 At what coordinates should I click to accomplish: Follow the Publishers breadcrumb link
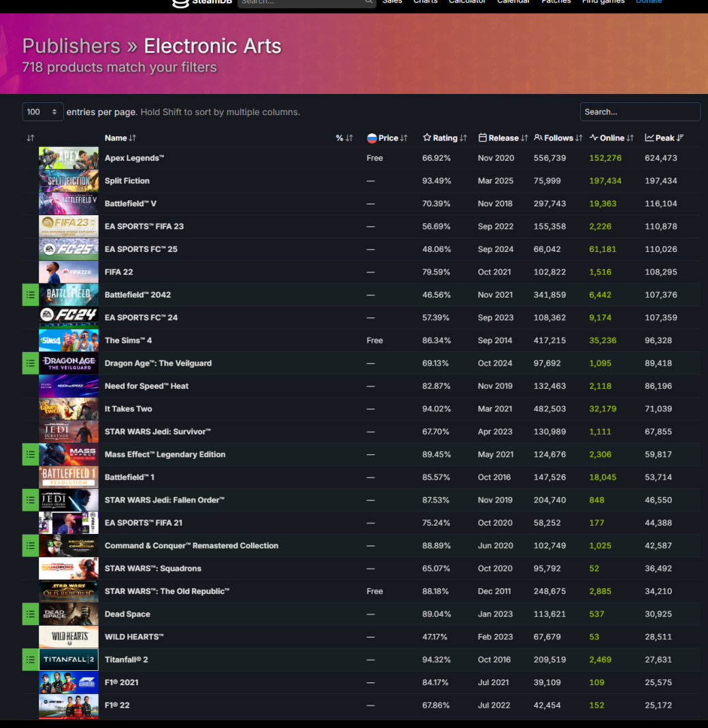(x=71, y=46)
